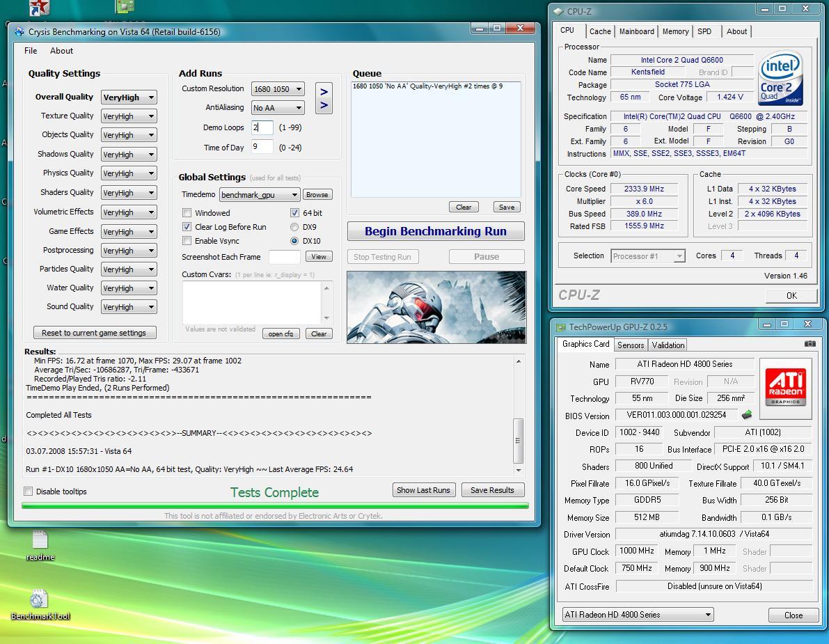This screenshot has height=644, width=829.
Task: Open Custom Resolution dropdown
Action: click(x=278, y=89)
